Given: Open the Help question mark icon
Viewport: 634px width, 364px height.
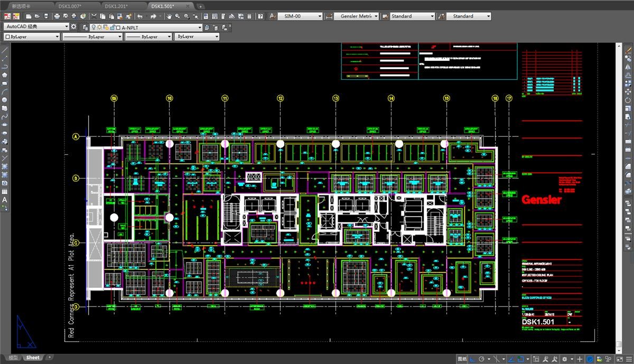Looking at the screenshot, I should 262,16.
